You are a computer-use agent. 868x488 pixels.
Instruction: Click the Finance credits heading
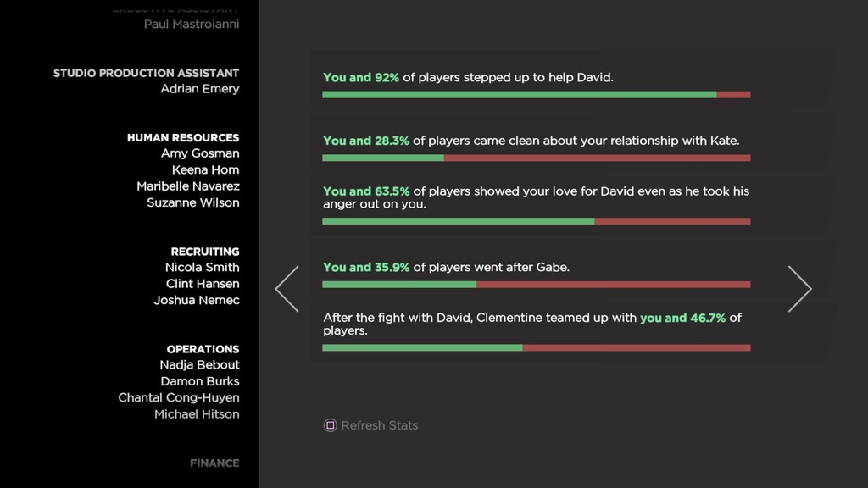coord(214,463)
